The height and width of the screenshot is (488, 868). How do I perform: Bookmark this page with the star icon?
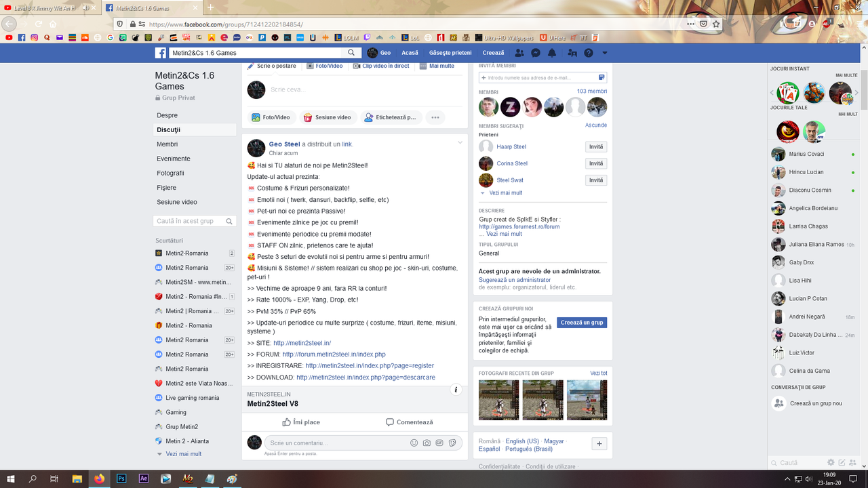(716, 24)
